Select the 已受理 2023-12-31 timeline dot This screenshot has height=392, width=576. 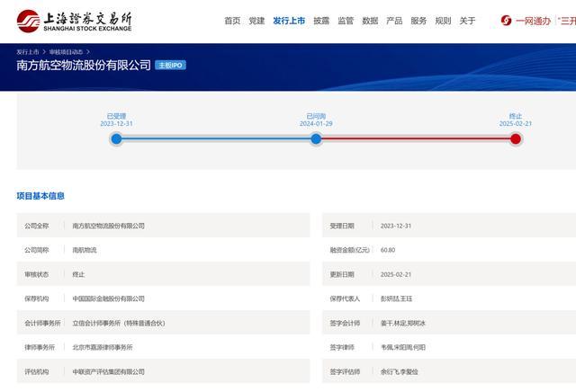tap(116, 138)
